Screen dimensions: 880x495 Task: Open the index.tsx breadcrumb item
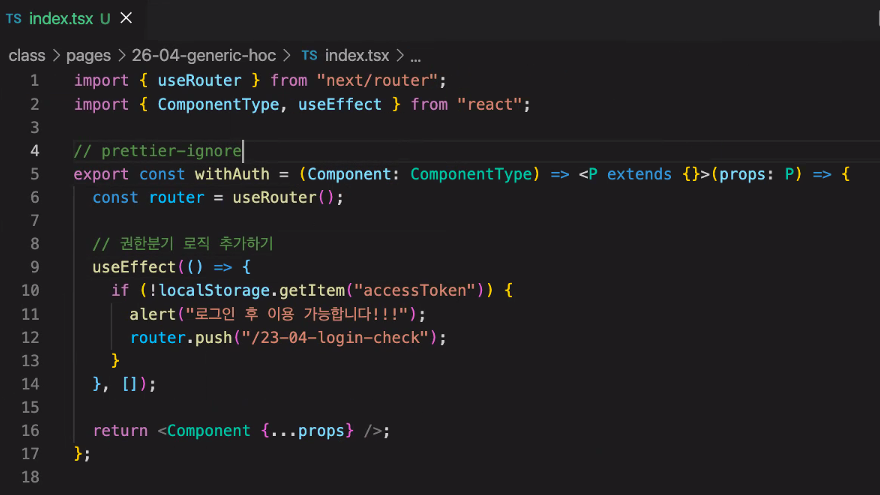[357, 56]
